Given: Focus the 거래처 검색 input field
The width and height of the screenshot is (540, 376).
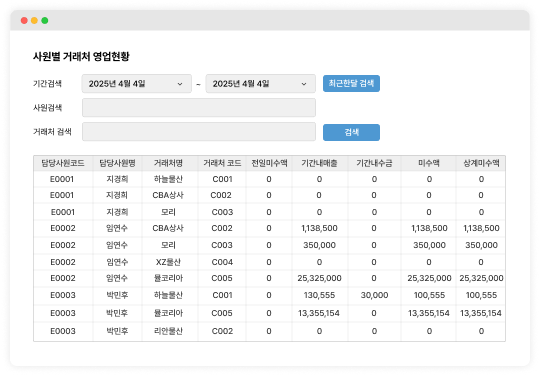Looking at the screenshot, I should [x=199, y=132].
